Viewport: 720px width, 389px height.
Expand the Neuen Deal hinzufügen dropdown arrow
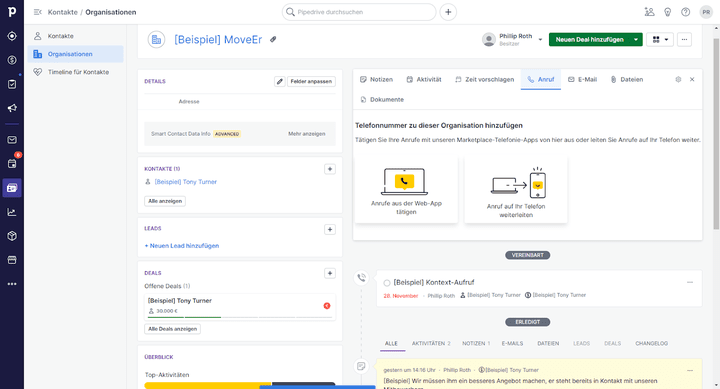[x=636, y=39]
